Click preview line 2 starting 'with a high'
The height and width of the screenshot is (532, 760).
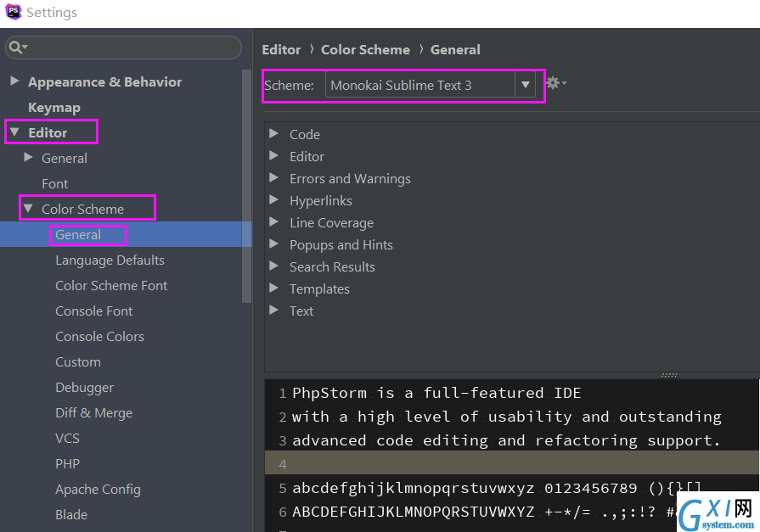pos(506,417)
